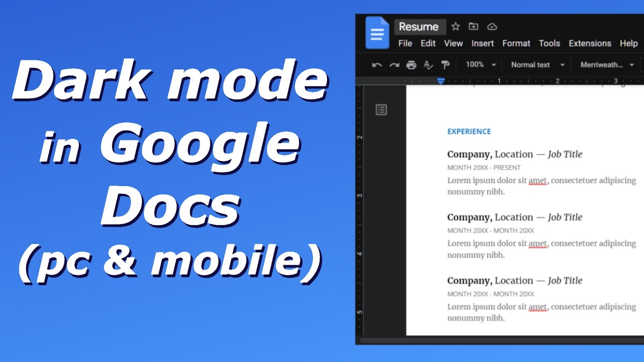Open the Insert menu
This screenshot has height=362, width=644.
(x=482, y=43)
